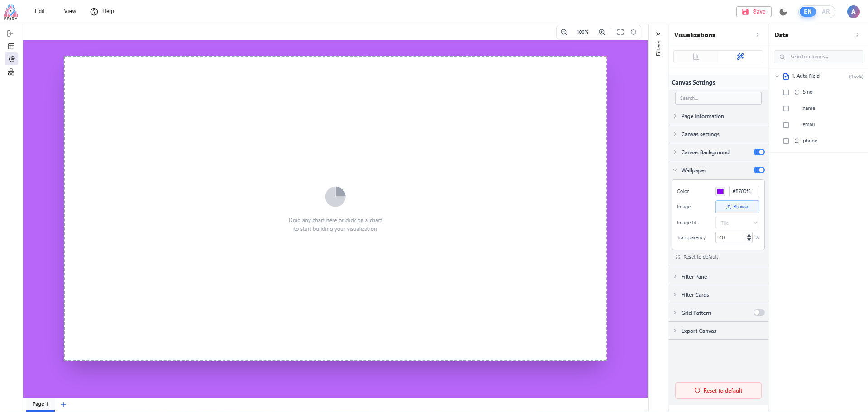Disable the Wallpaper toggle
The height and width of the screenshot is (412, 868).
[x=759, y=170]
